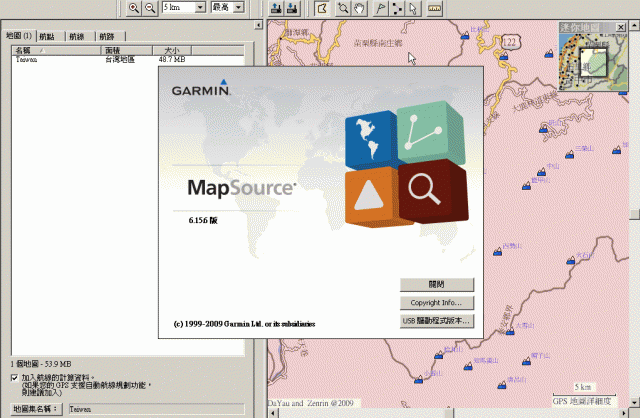
Task: Select the arrow selection tool
Action: coord(413,8)
